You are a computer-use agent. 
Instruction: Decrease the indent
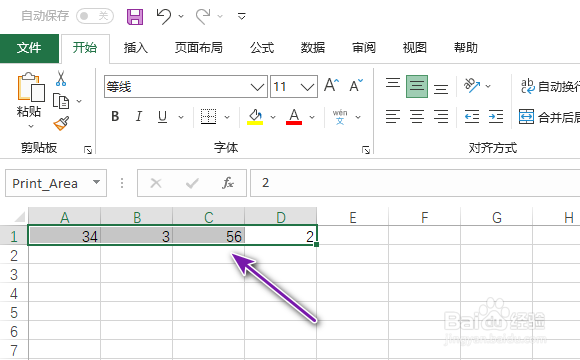click(472, 117)
